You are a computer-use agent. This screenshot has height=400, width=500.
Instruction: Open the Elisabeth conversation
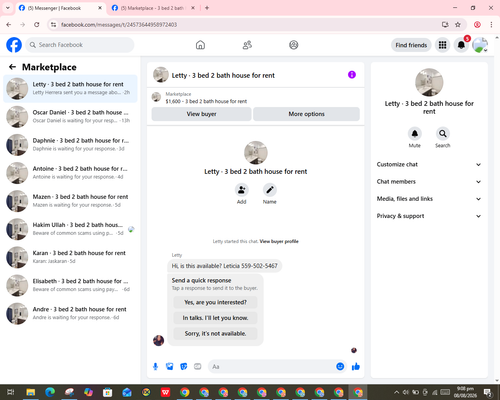[x=70, y=285]
